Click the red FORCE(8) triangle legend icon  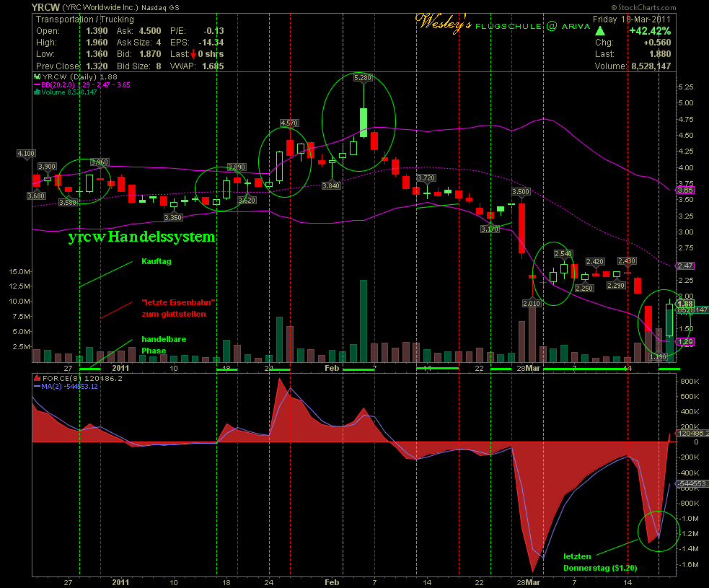[x=38, y=378]
